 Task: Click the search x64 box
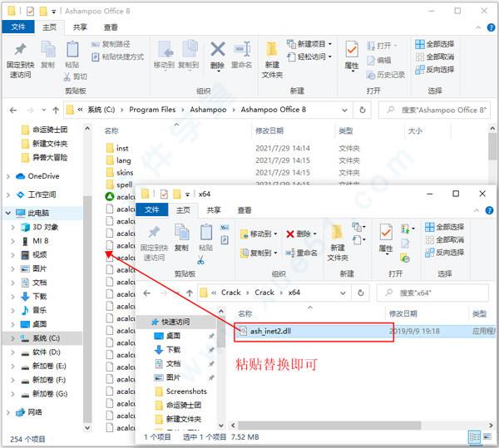coord(432,293)
